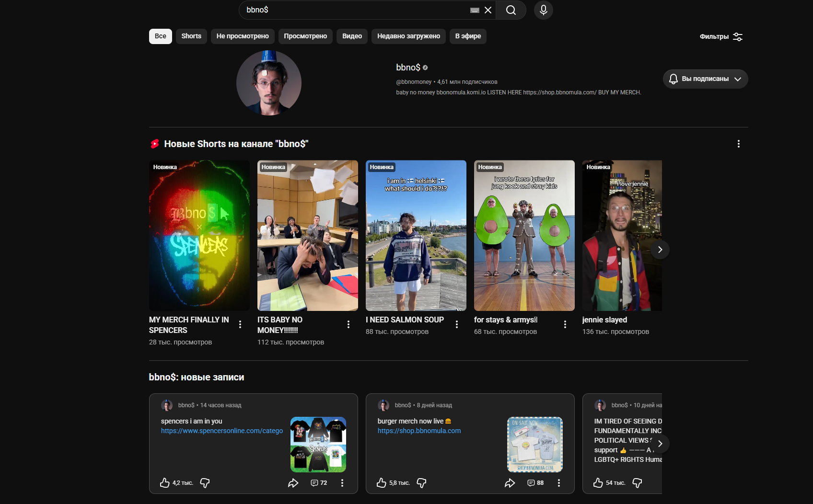813x504 pixels.
Task: Click the '4,61 млн подписчиков' subscriber count
Action: coord(467,82)
